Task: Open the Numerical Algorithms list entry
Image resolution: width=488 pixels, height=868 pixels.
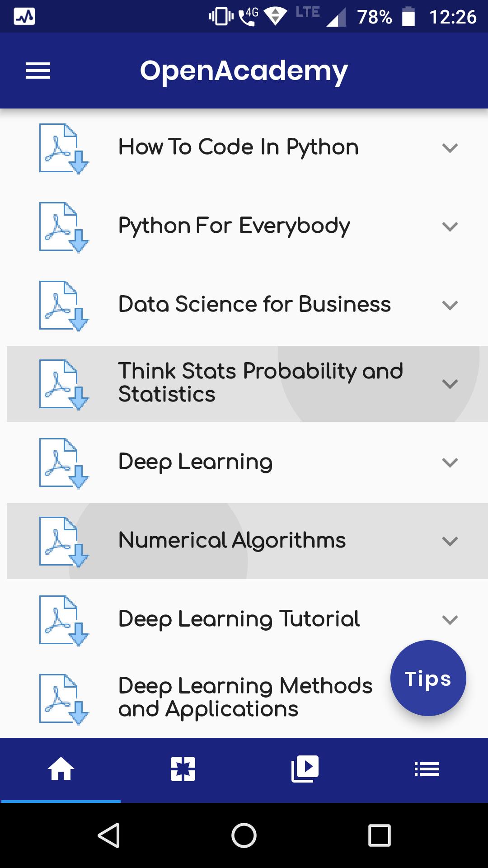Action: pyautogui.click(x=247, y=541)
